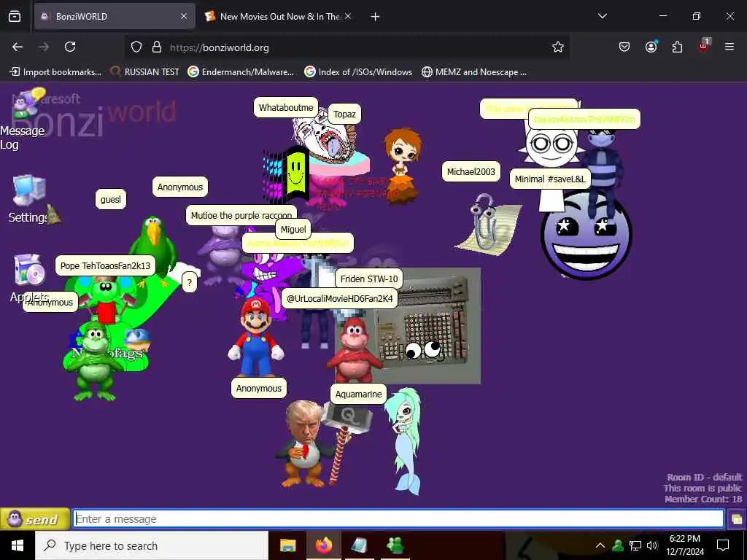Bookmark this page with the star
Screen dimensions: 747x560
[558, 47]
